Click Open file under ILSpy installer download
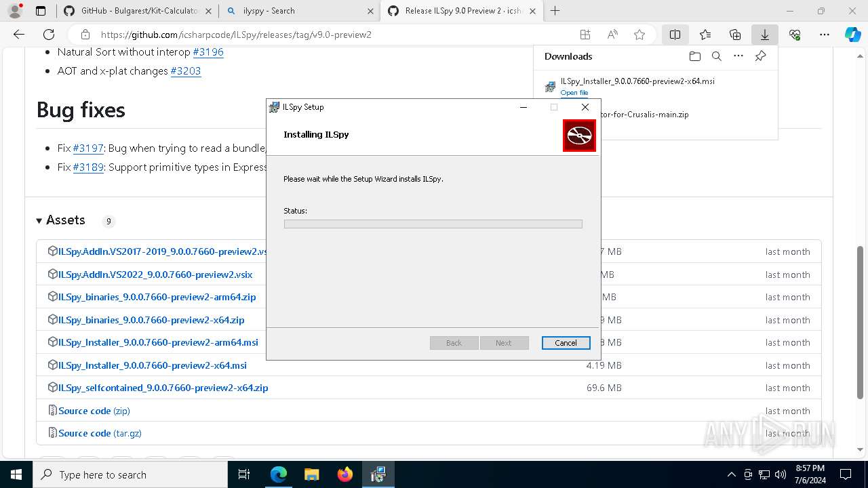 coord(574,93)
